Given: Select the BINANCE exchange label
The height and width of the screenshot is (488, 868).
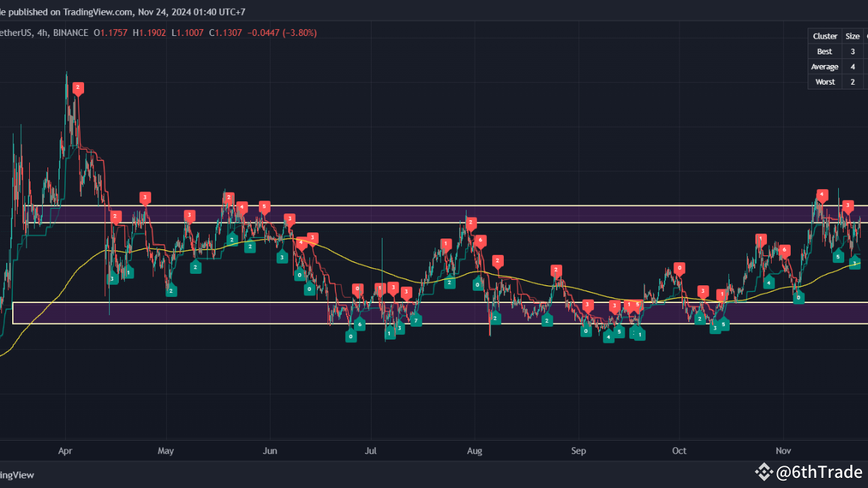Looking at the screenshot, I should coord(71,33).
